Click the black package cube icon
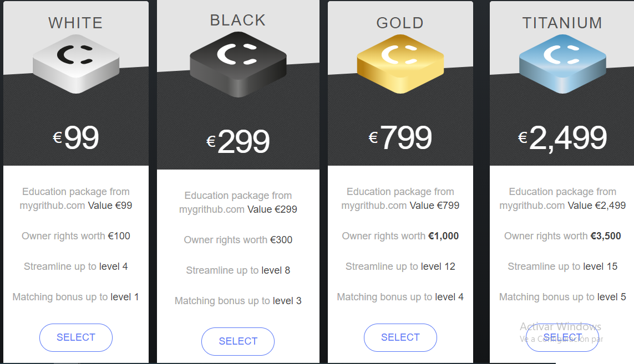This screenshot has height=364, width=634. (238, 65)
